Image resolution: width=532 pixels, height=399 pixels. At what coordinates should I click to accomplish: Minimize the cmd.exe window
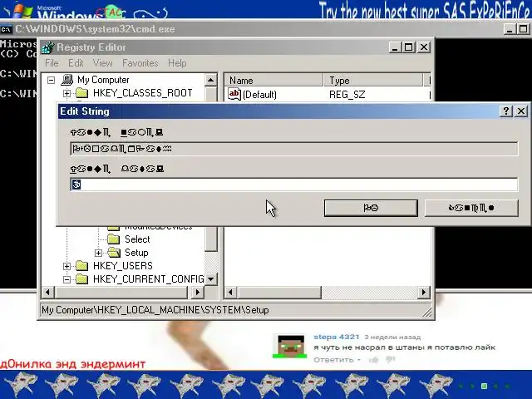(x=510, y=29)
